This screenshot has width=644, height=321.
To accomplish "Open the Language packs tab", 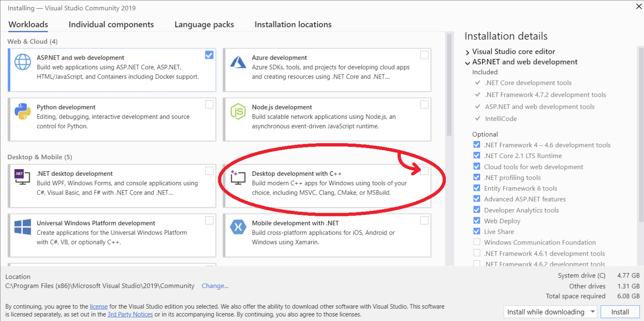I will point(204,25).
